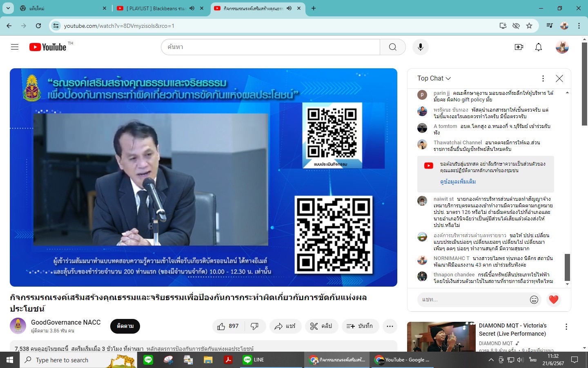Open the Windows notification center
This screenshot has width=588, height=368.
[x=575, y=360]
